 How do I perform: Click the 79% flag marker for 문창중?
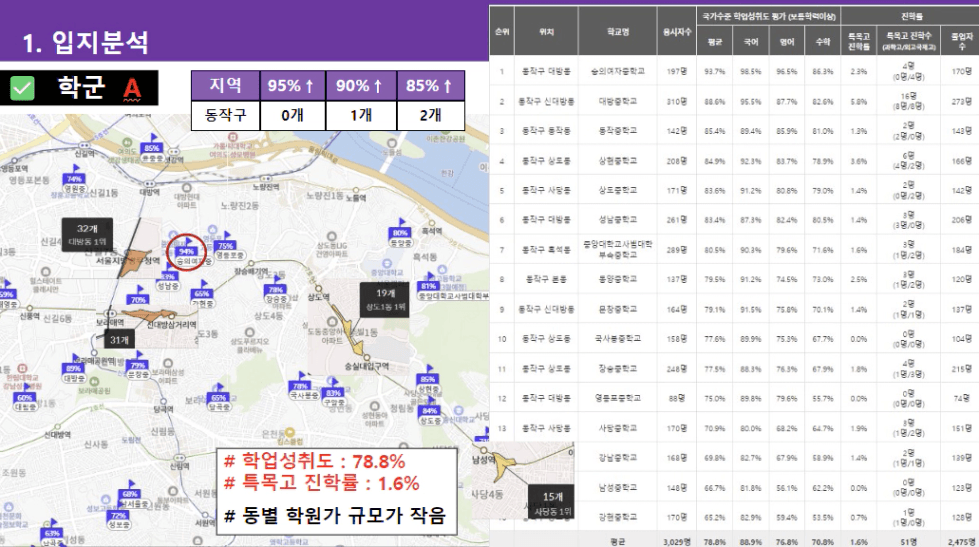click(137, 363)
